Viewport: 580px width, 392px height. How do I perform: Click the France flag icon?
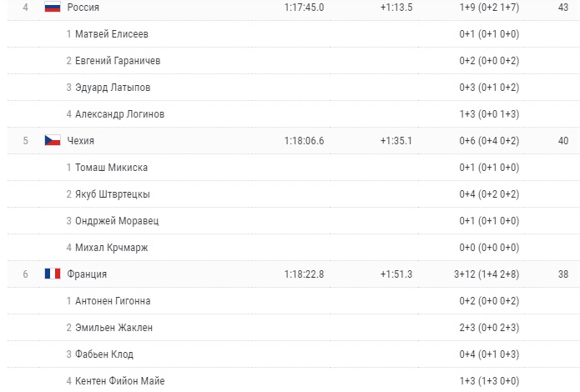[x=53, y=274]
